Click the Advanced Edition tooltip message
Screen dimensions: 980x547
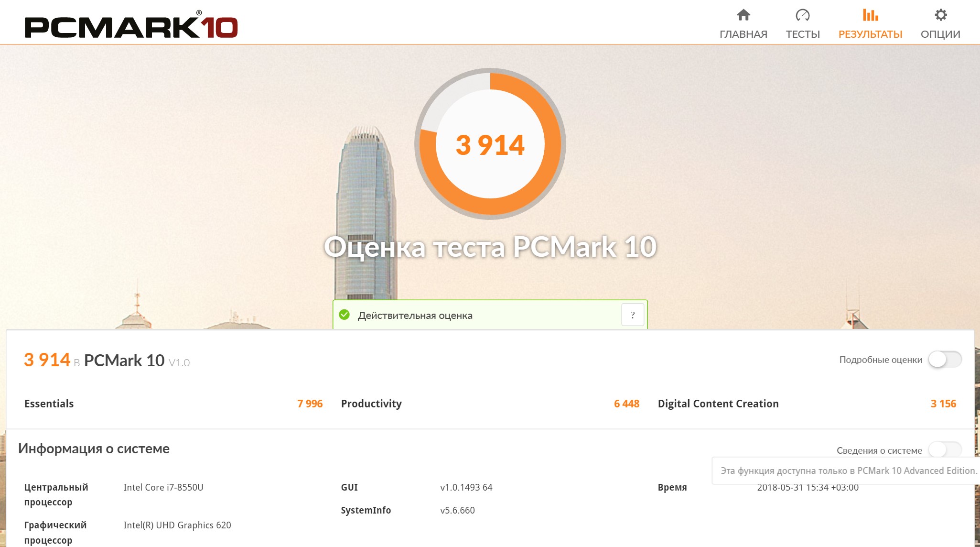click(x=849, y=470)
